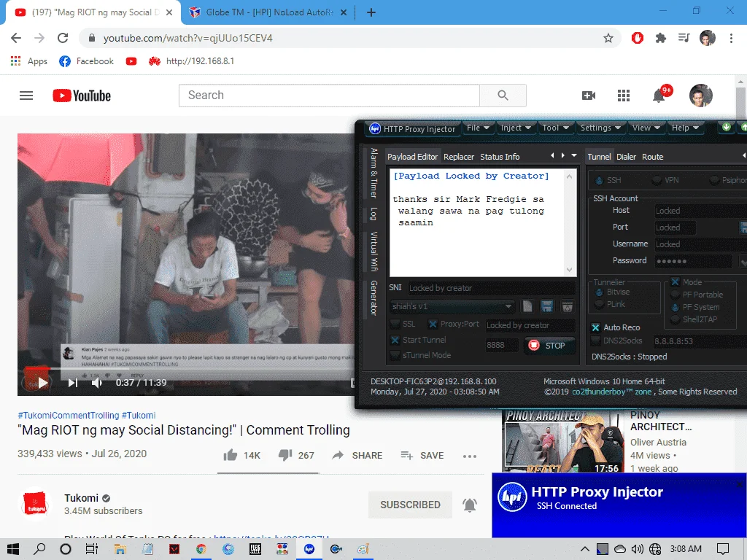747x560 pixels.
Task: Switch to the Route tab
Action: 652,157
